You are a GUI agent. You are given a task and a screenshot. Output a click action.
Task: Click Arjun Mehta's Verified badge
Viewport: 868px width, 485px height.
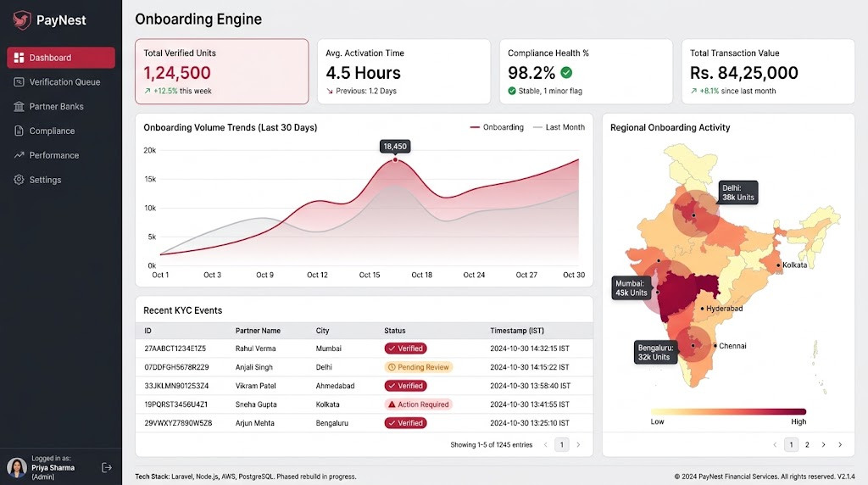[x=406, y=423]
